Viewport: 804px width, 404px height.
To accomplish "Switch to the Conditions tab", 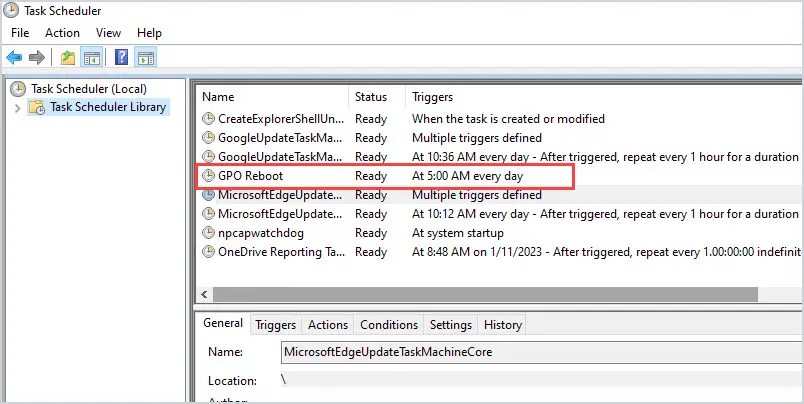I will (x=389, y=325).
